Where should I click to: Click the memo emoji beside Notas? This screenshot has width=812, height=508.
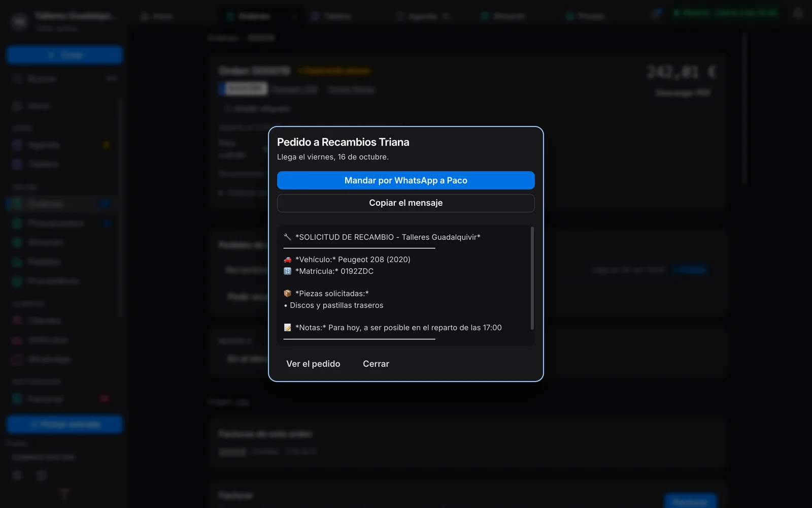point(287,328)
